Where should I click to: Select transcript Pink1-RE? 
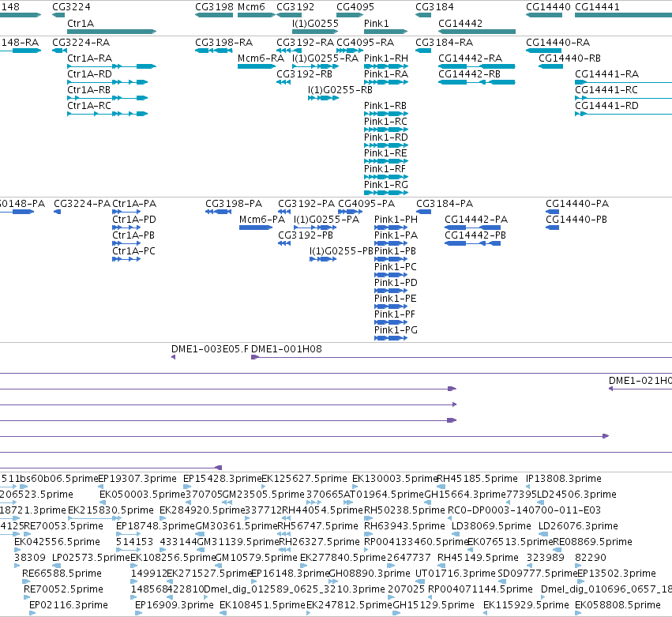pyautogui.click(x=386, y=161)
